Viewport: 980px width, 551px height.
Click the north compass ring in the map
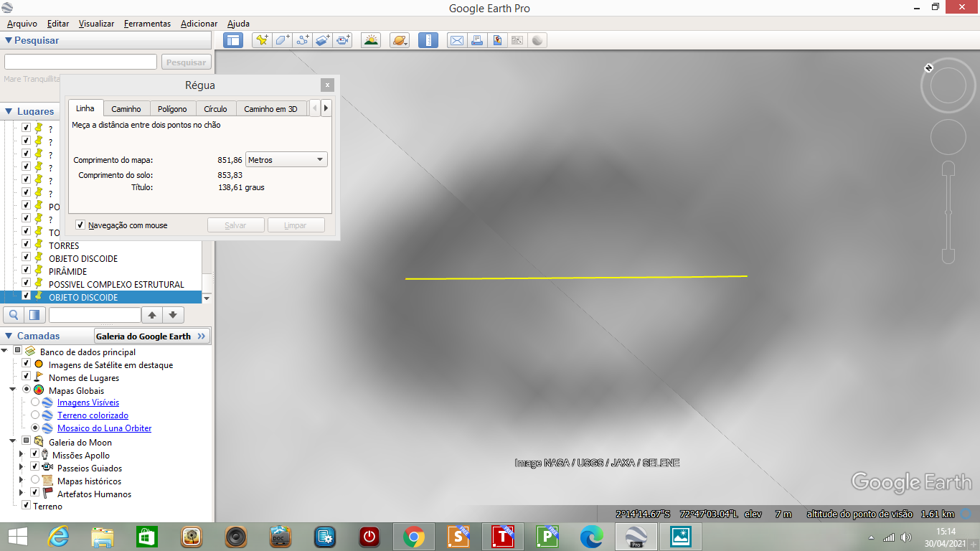948,87
